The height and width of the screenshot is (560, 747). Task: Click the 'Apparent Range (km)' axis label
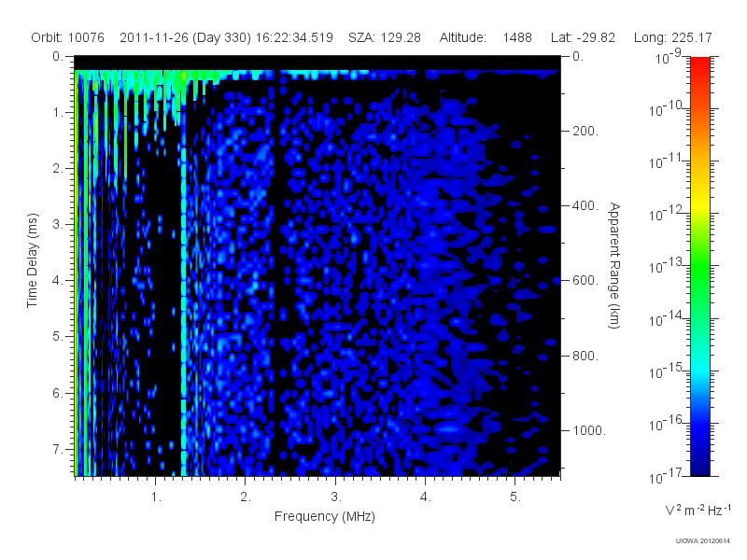[614, 265]
